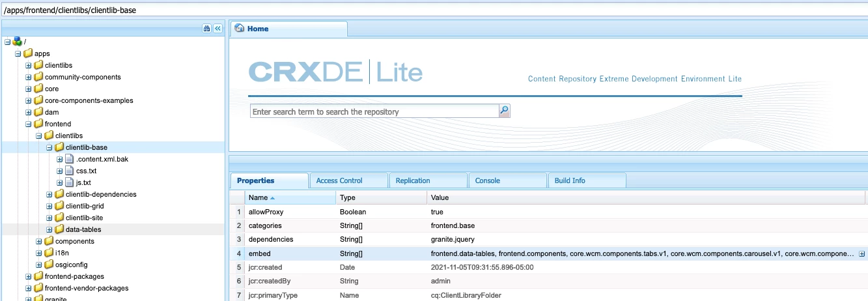Click the binoculars search icon in tree panel
868x301 pixels.
point(206,29)
